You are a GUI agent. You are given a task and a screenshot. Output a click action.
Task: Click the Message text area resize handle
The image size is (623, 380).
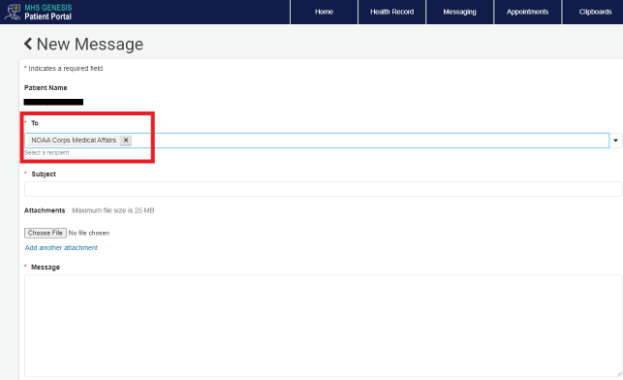[x=619, y=374]
